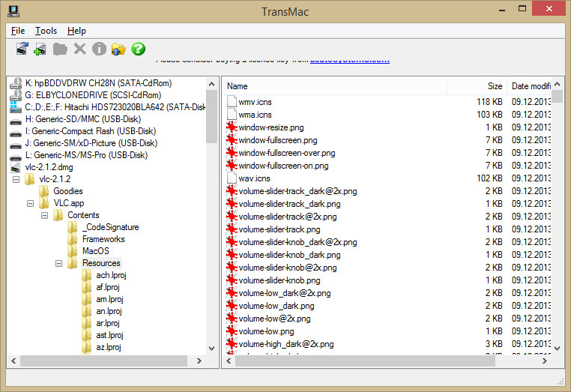The width and height of the screenshot is (571, 392).
Task: Collapse the VLC.app tree node
Action: (x=30, y=203)
